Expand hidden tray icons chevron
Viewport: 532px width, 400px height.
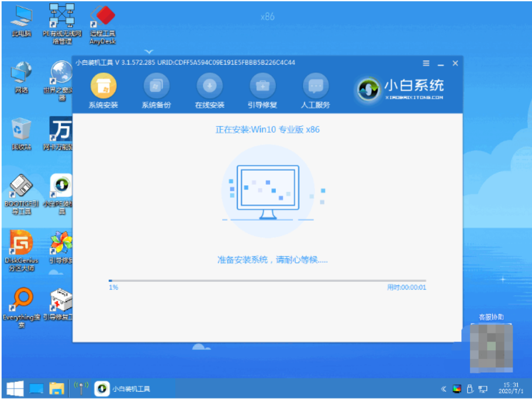(x=444, y=389)
